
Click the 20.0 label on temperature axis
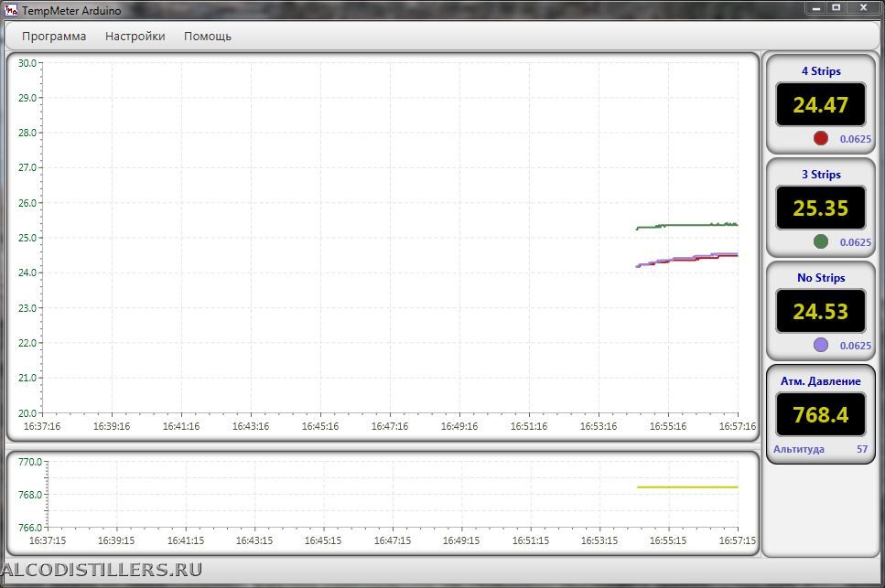27,413
